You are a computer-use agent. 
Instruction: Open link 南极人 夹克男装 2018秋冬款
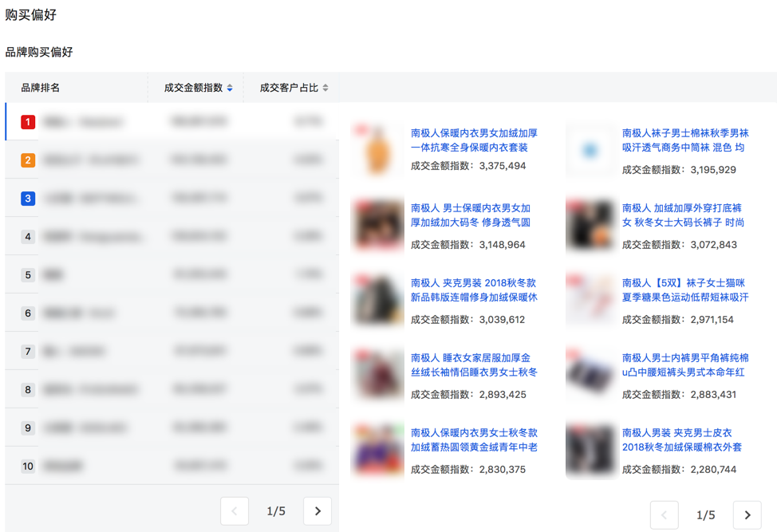[x=474, y=290]
